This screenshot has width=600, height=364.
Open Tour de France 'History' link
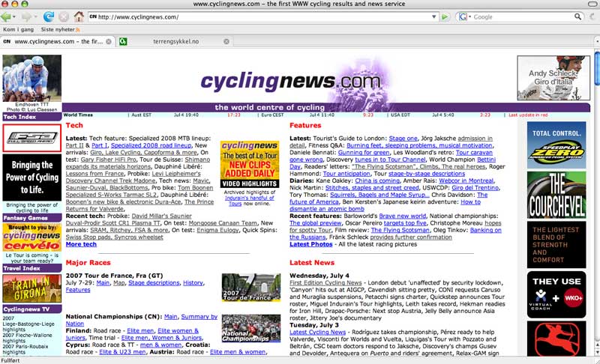click(x=193, y=283)
